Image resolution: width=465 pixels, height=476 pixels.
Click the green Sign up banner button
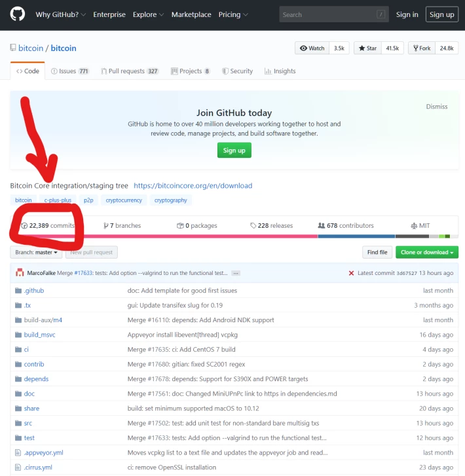(x=234, y=151)
